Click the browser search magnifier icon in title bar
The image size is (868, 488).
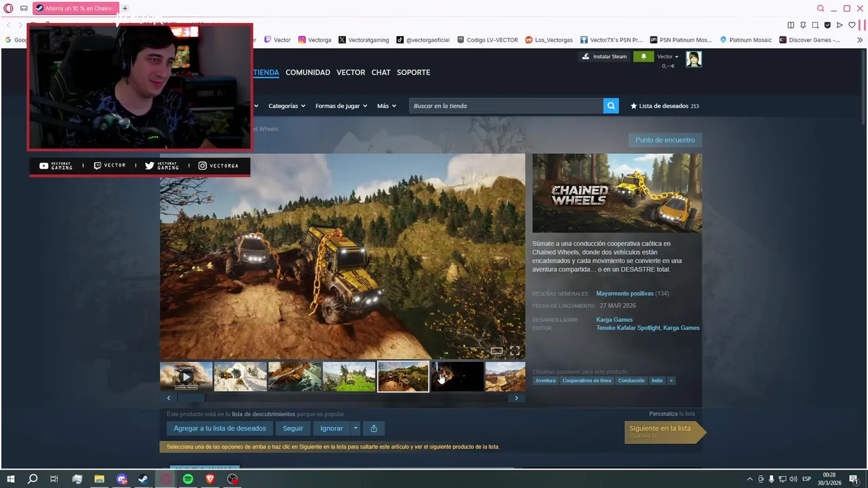coord(821,8)
